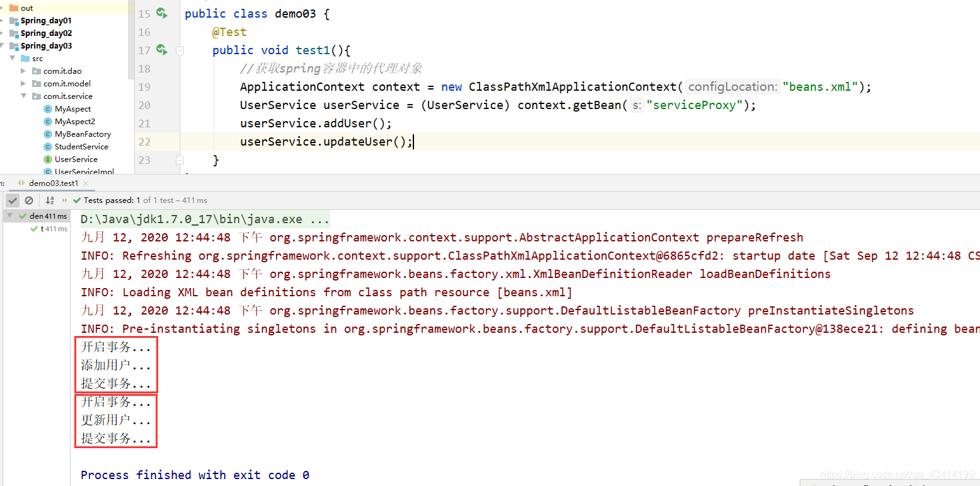
Task: Select the MyBeanFactory class icon
Action: tap(48, 134)
